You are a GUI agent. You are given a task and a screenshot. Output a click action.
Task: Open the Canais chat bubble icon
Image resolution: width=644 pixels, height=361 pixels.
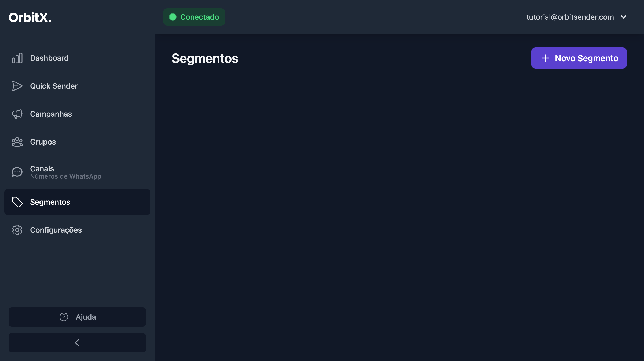click(17, 172)
